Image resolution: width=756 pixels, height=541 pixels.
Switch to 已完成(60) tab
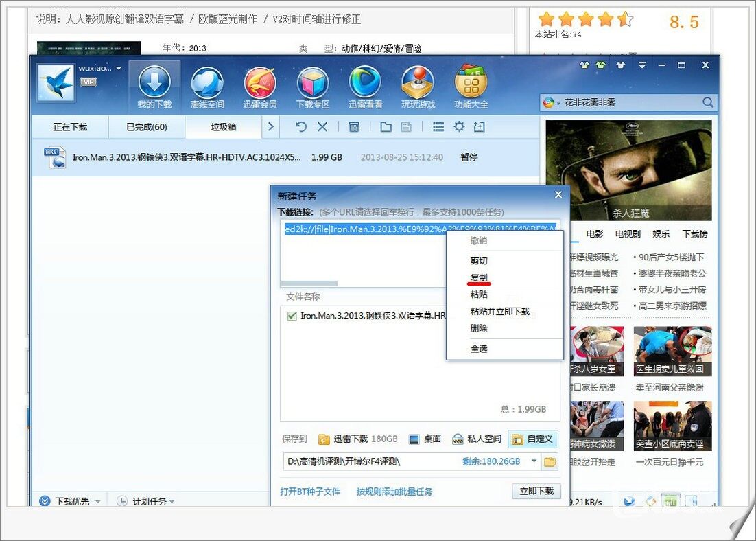tap(147, 127)
